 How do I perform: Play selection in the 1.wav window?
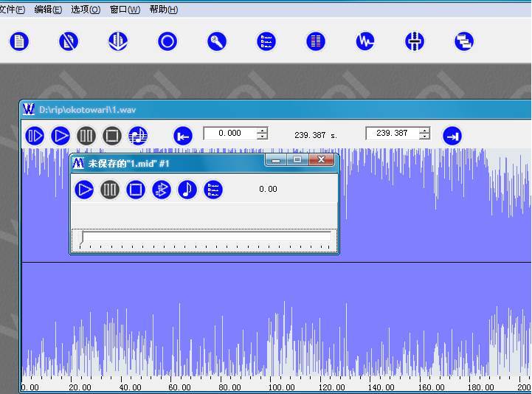(x=35, y=136)
